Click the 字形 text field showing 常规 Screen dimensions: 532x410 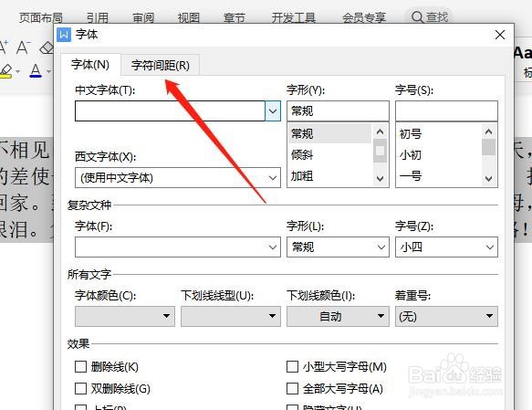tap(338, 110)
